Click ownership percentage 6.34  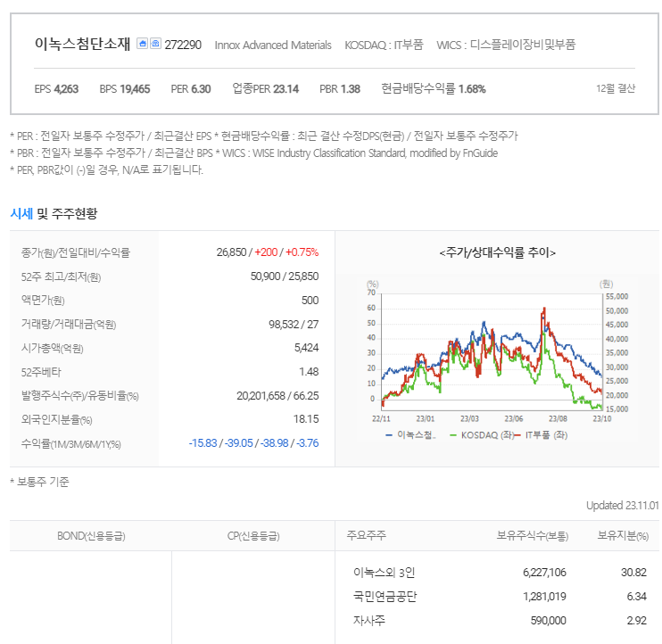[637, 597]
